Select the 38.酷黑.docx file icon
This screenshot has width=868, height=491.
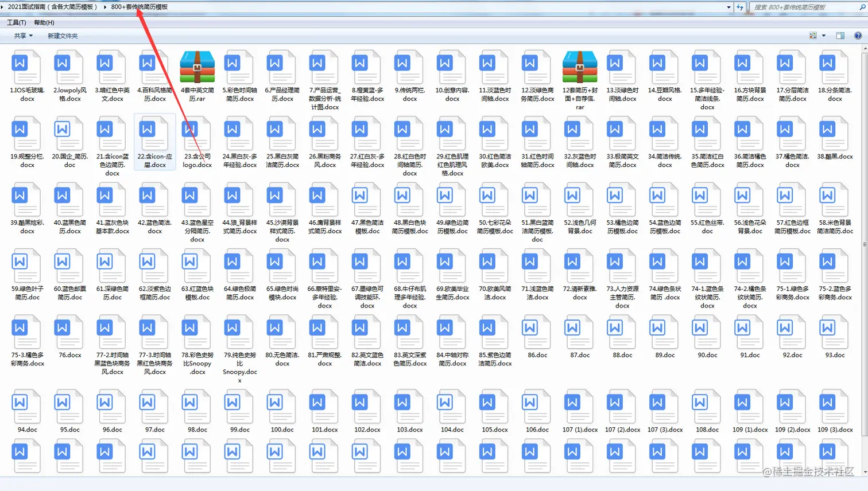(x=834, y=133)
